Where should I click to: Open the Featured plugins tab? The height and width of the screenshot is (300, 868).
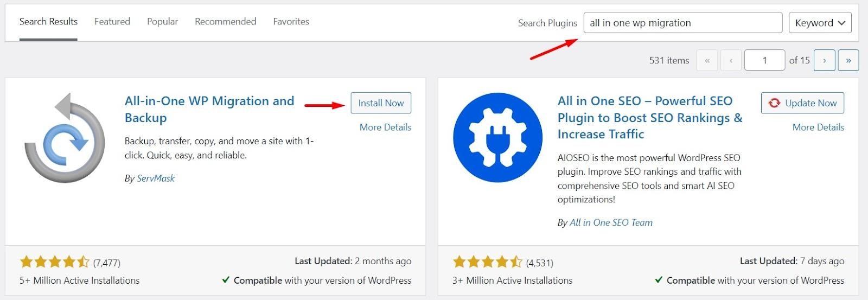[112, 22]
